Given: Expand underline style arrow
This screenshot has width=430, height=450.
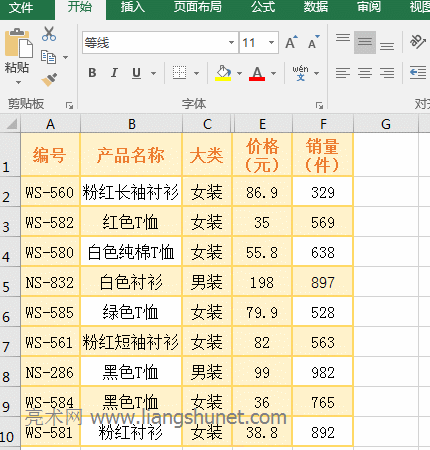Looking at the screenshot, I should (153, 73).
